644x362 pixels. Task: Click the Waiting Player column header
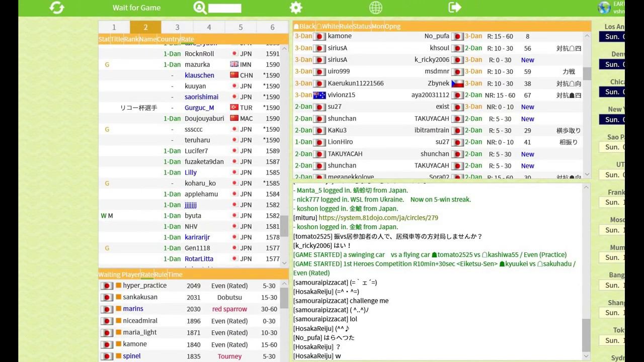click(119, 275)
